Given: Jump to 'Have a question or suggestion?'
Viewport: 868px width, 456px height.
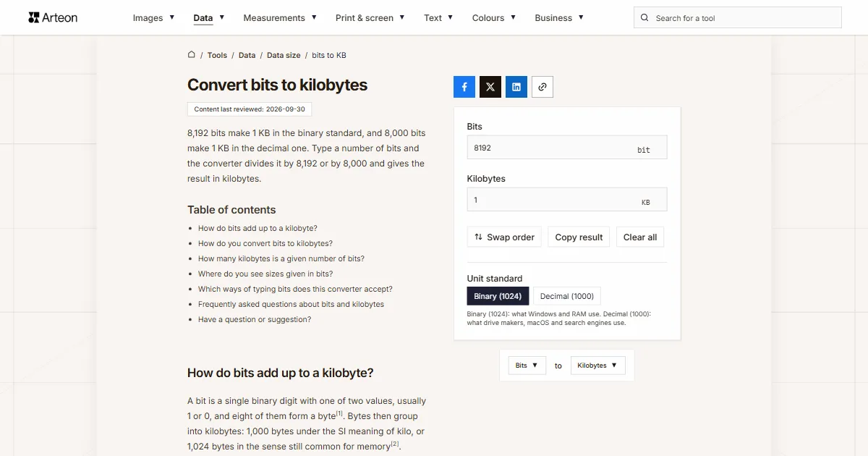Looking at the screenshot, I should click(x=255, y=319).
